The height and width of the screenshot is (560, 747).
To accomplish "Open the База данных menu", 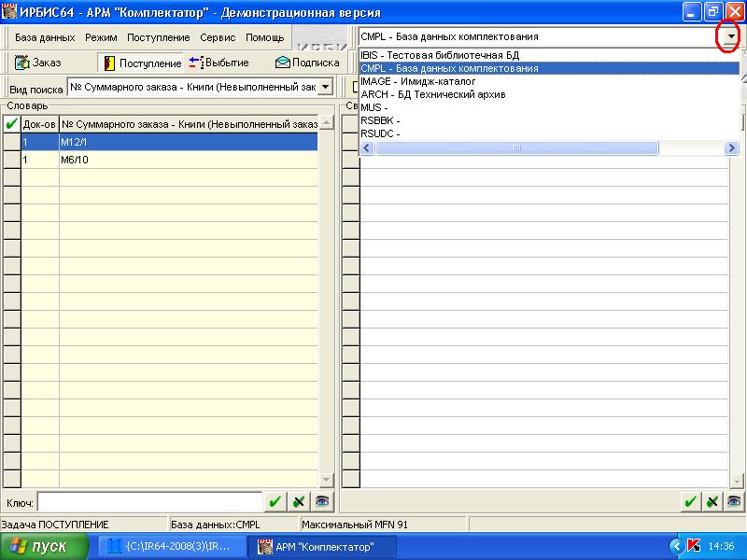I will 45,38.
